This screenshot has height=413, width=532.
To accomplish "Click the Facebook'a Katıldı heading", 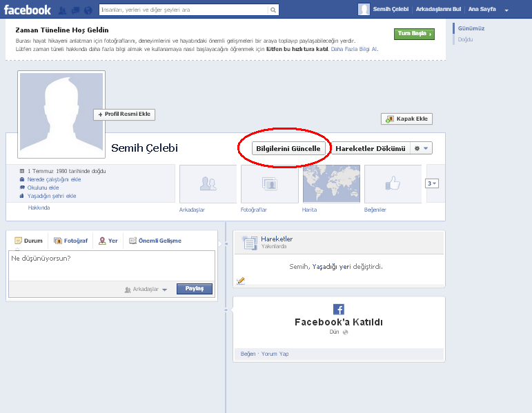I will tap(339, 322).
